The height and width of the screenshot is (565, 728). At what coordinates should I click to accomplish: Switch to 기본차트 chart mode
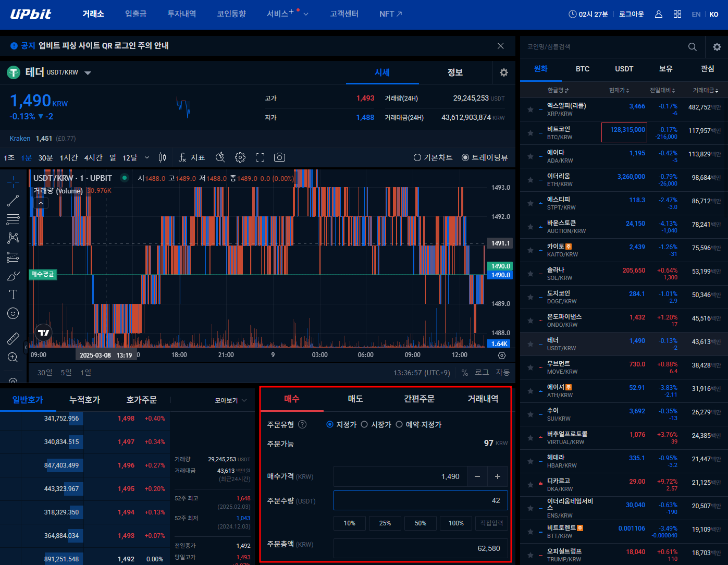pyautogui.click(x=417, y=157)
